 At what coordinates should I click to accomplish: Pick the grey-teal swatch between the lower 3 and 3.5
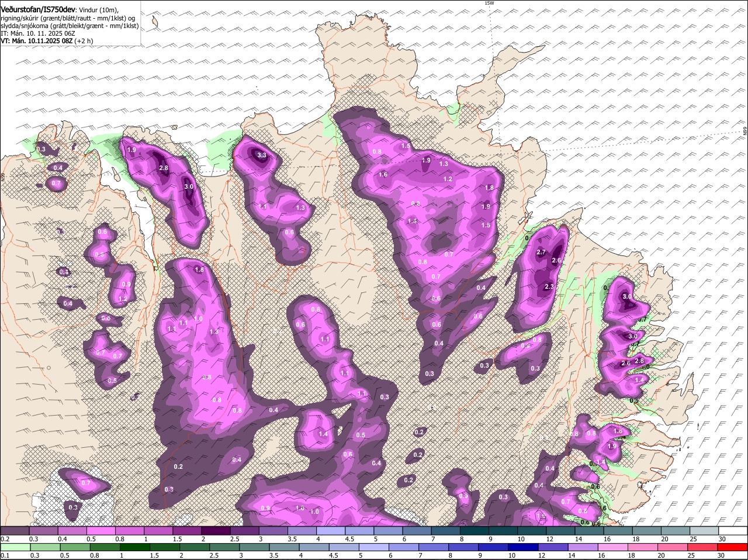coord(255,547)
